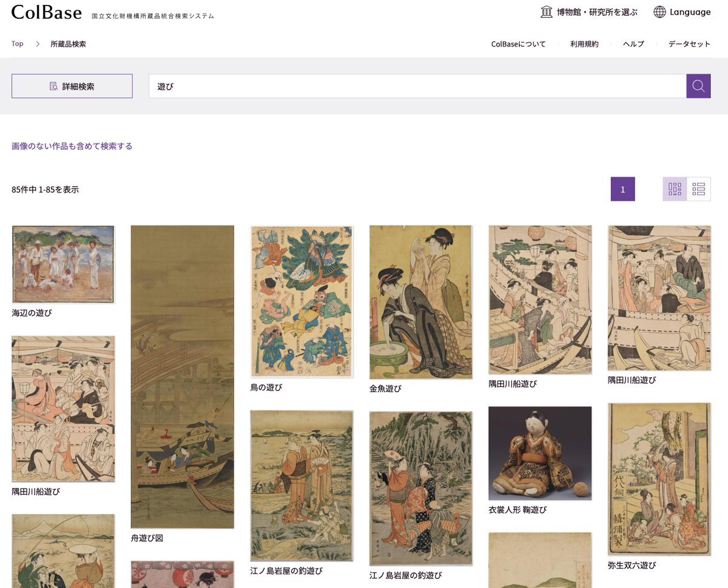Open the 海辺の遊び beach painting thumbnail

63,264
